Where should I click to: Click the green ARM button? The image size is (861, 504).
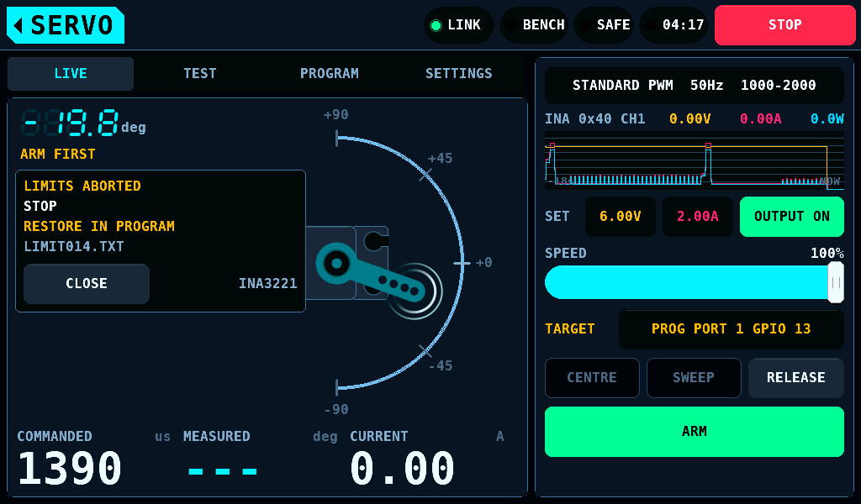694,432
